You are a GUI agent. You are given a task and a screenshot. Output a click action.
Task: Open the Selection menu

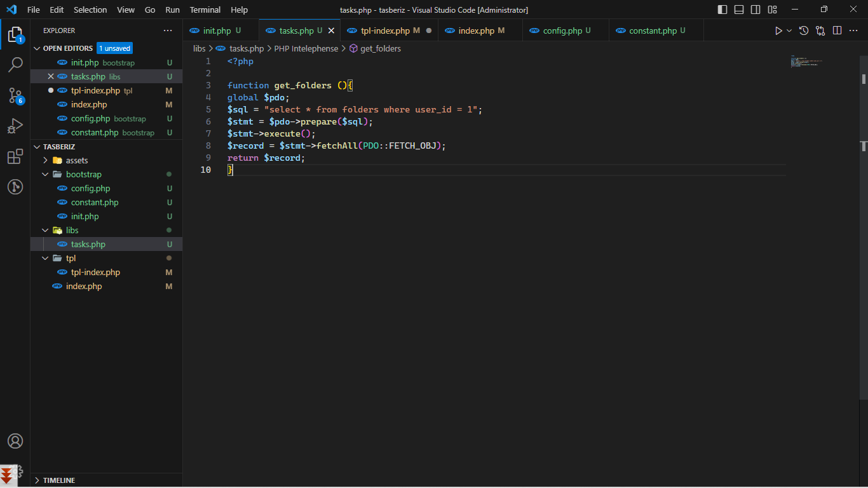pyautogui.click(x=90, y=10)
